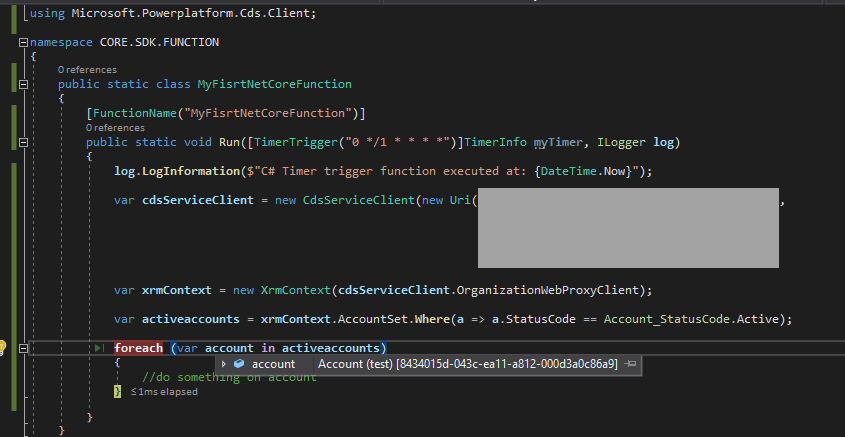The height and width of the screenshot is (437, 845).
Task: Click the myTimer parameter
Action: pyautogui.click(x=558, y=142)
